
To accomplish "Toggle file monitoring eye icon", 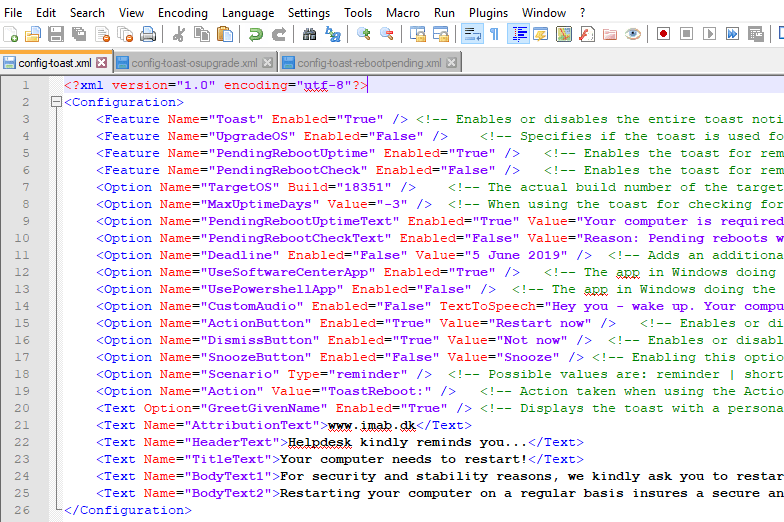I will coord(632,34).
